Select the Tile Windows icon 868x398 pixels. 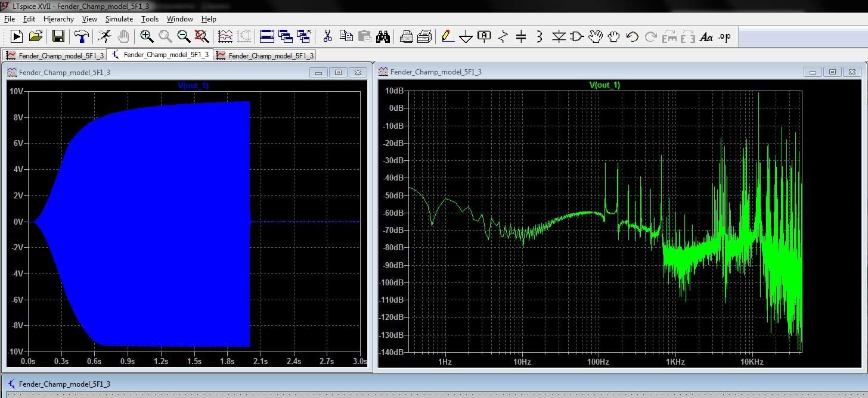[x=267, y=37]
